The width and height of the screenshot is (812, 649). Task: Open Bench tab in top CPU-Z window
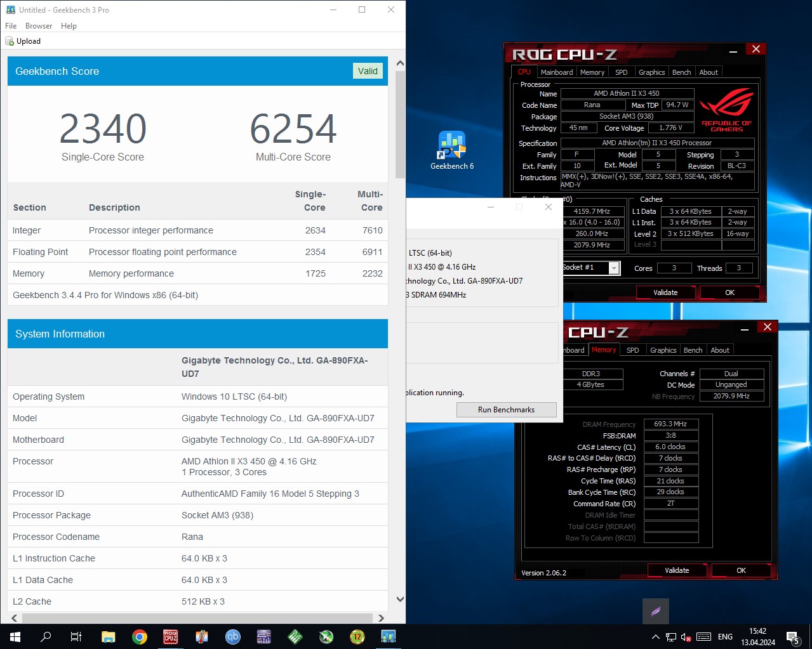682,72
